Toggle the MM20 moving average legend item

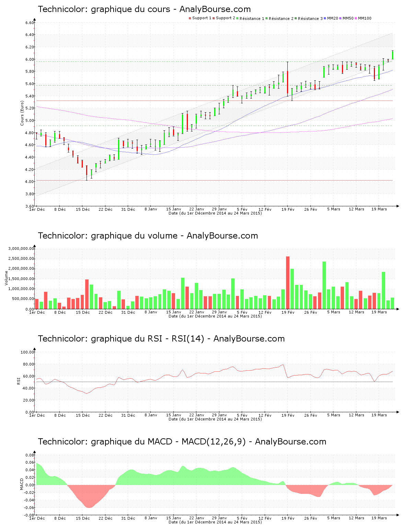(332, 18)
